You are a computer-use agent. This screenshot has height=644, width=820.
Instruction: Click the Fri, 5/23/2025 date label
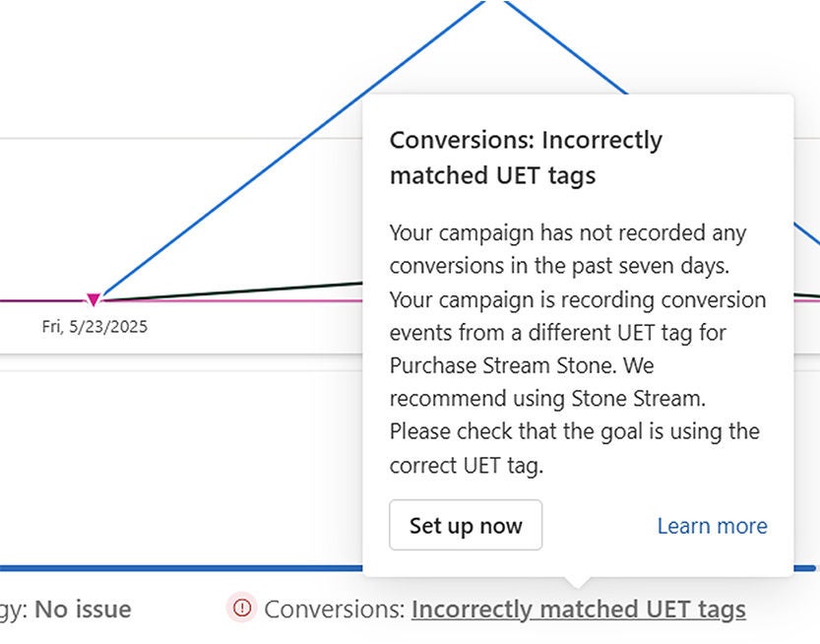[x=95, y=326]
